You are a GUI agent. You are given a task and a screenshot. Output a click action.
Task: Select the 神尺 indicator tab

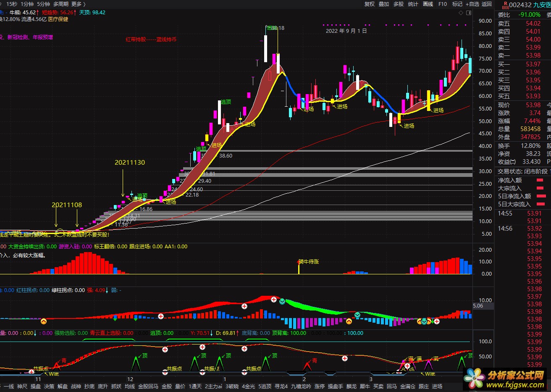pos(22,387)
